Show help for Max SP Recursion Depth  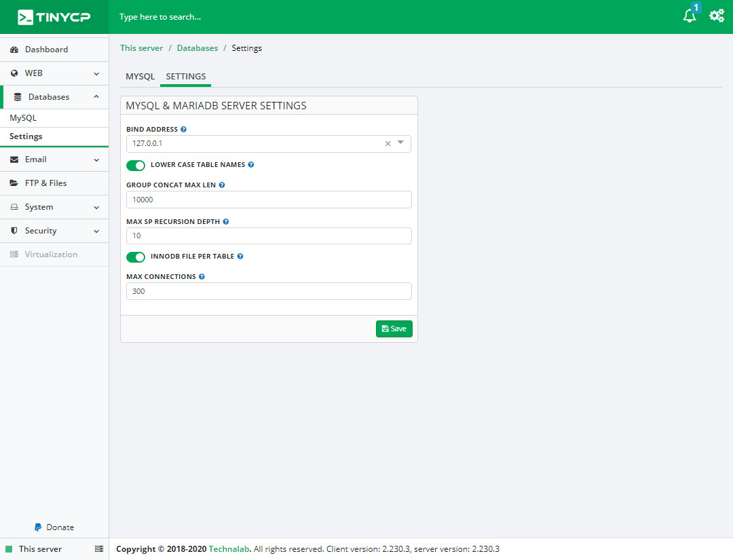226,221
